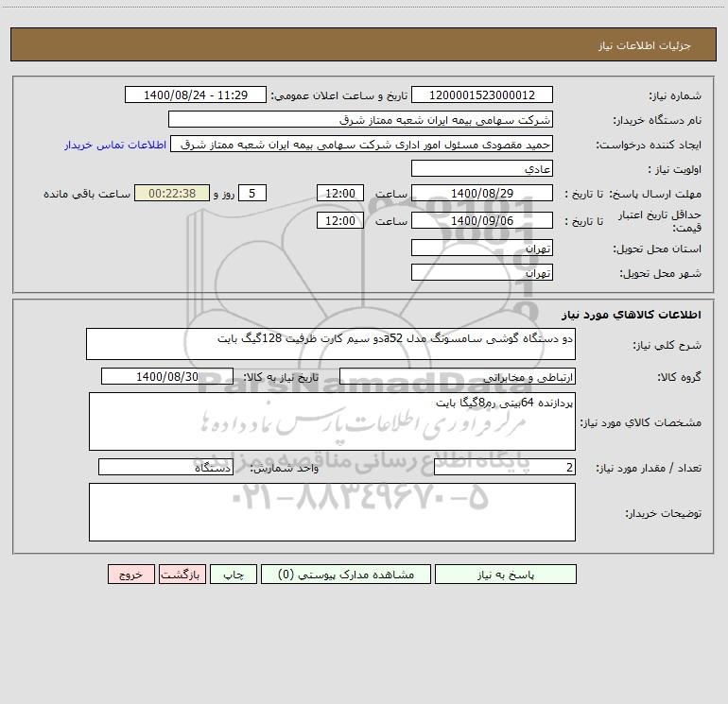
Task: Click the 'پاسخ به نیاز' button
Action: point(506,574)
